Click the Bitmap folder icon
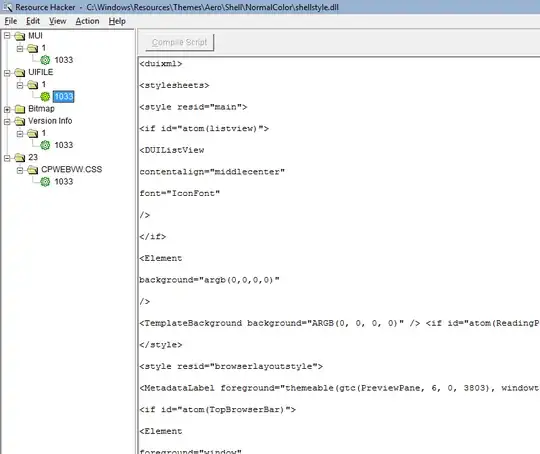 point(20,109)
